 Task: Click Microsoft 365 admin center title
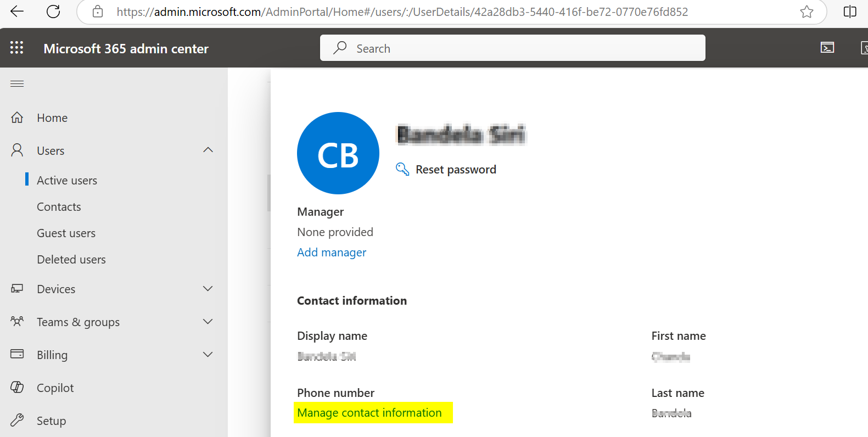coord(126,49)
